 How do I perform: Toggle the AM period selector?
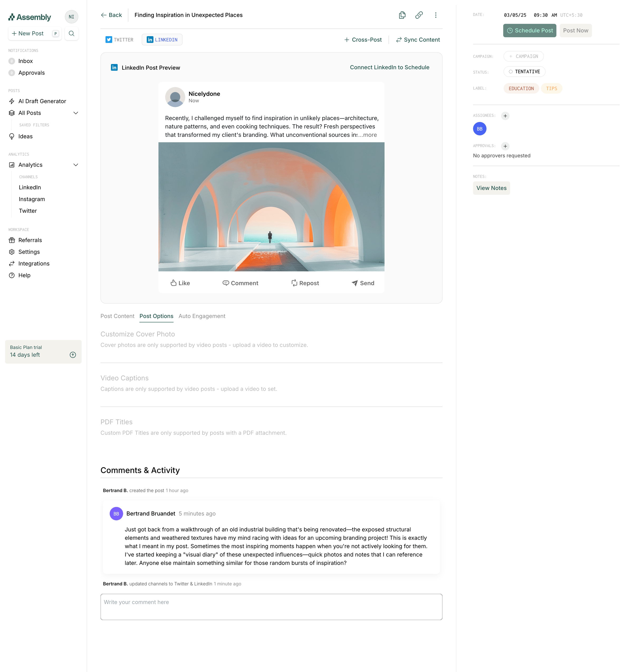pos(554,15)
